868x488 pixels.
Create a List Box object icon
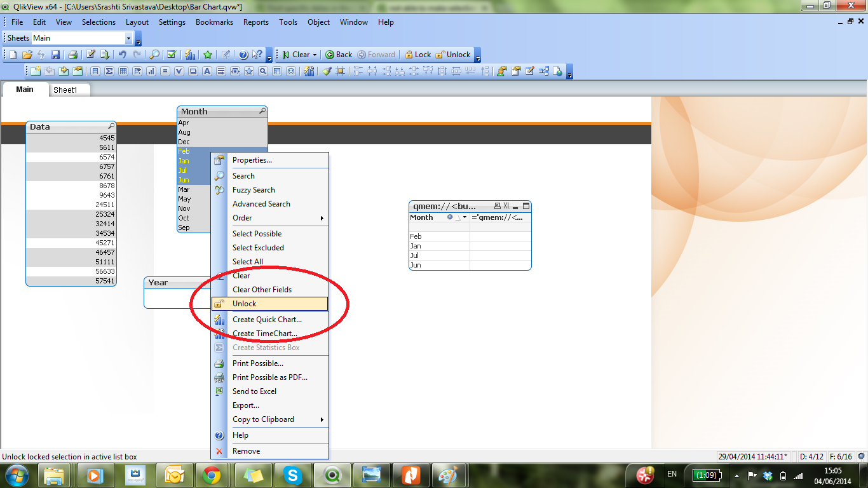coord(95,71)
